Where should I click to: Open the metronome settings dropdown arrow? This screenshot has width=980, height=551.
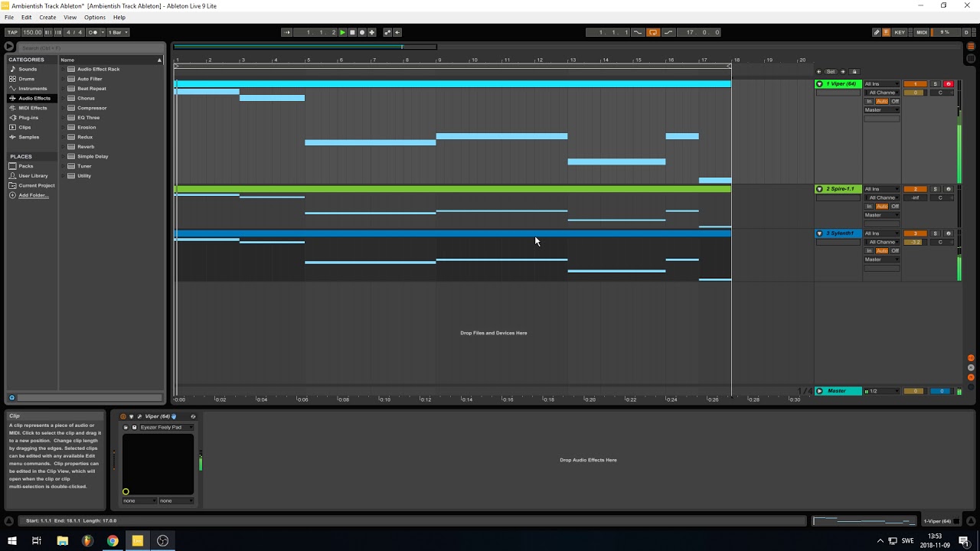click(x=102, y=32)
